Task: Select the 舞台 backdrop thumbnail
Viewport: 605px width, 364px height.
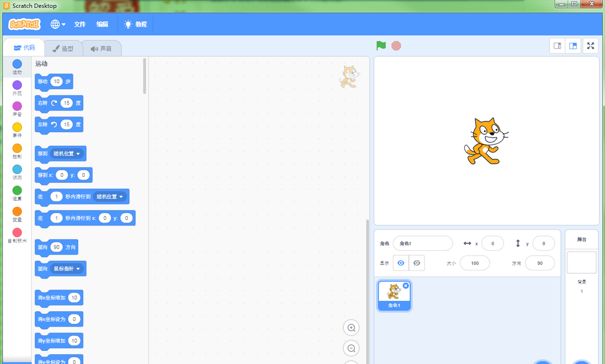Action: (x=582, y=262)
